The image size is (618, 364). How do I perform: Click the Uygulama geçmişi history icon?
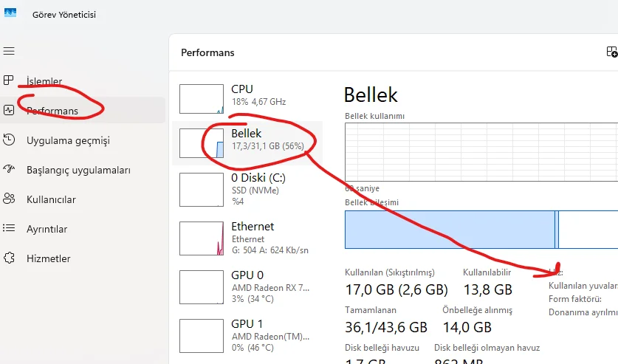9,140
